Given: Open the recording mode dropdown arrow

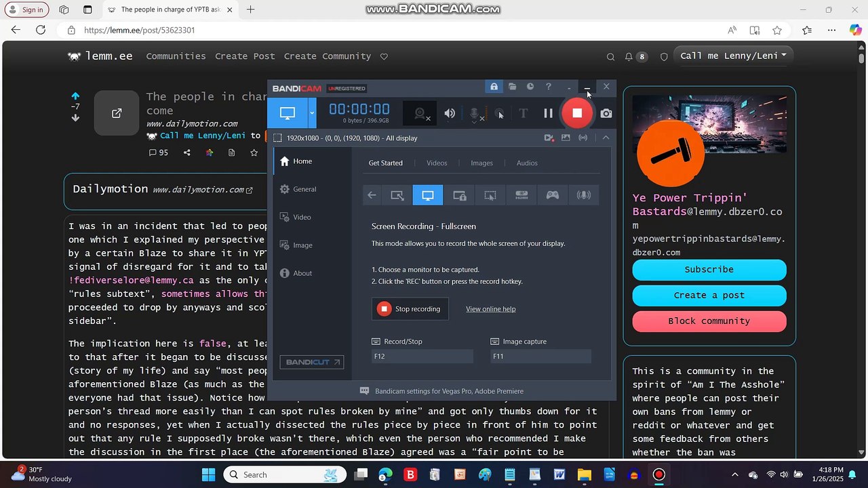Looking at the screenshot, I should 312,113.
